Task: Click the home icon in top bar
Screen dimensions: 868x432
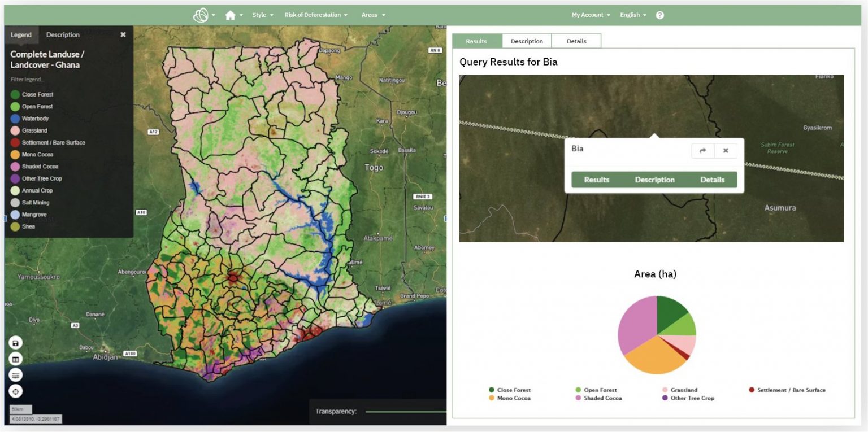Action: coord(230,15)
